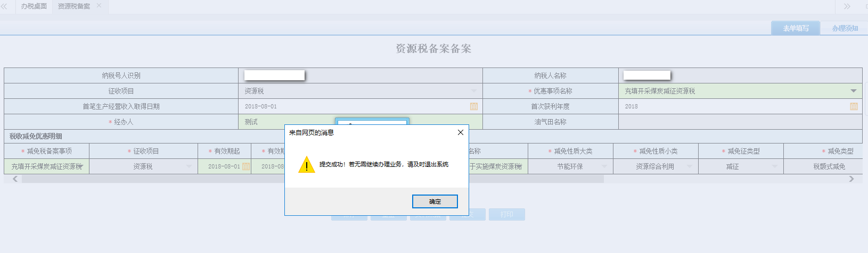Click the 减免性质大类 column header
The image size is (868, 253).
tap(570, 151)
